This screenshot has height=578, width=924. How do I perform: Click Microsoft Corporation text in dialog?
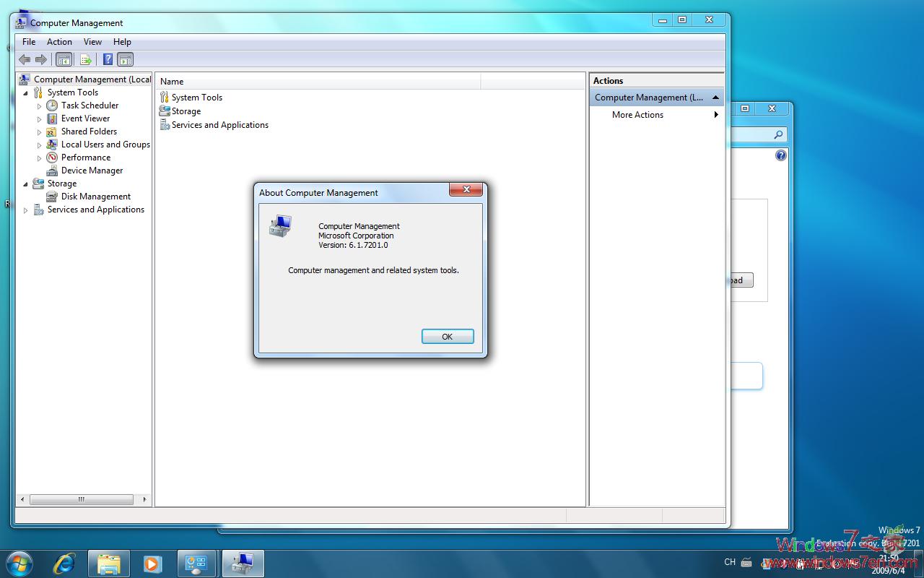(x=356, y=236)
